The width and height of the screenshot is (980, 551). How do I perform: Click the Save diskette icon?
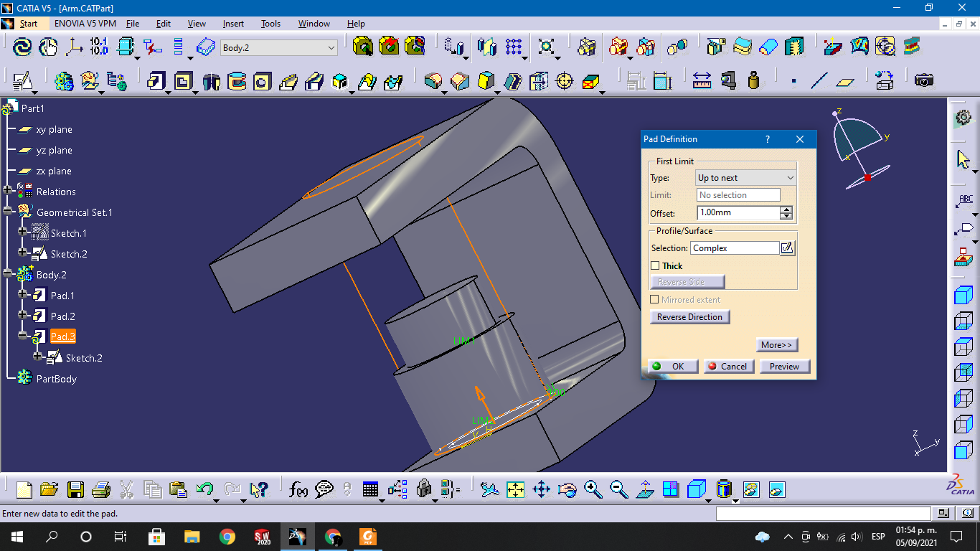click(75, 489)
